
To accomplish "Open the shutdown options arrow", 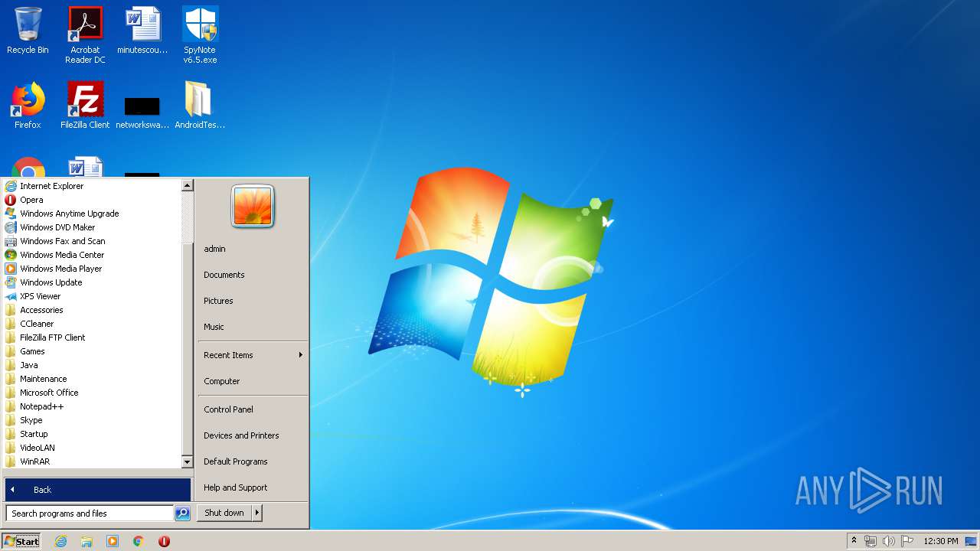I will click(257, 513).
